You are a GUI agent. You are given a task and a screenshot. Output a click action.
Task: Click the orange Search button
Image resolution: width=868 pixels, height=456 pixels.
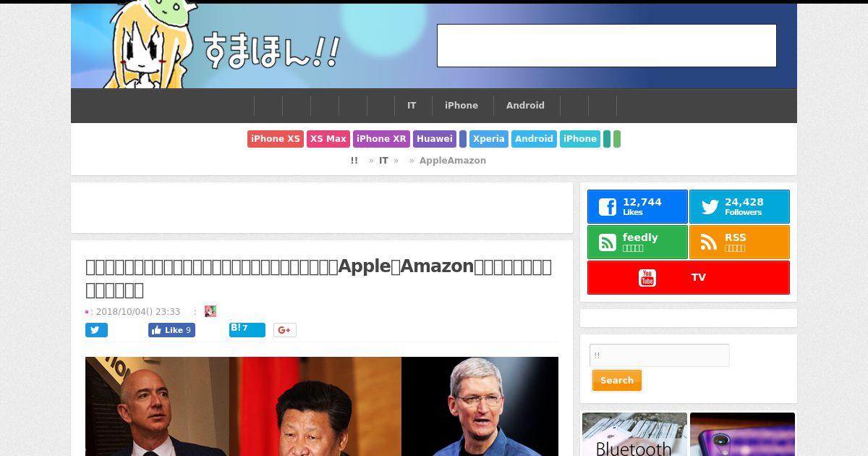[617, 381]
